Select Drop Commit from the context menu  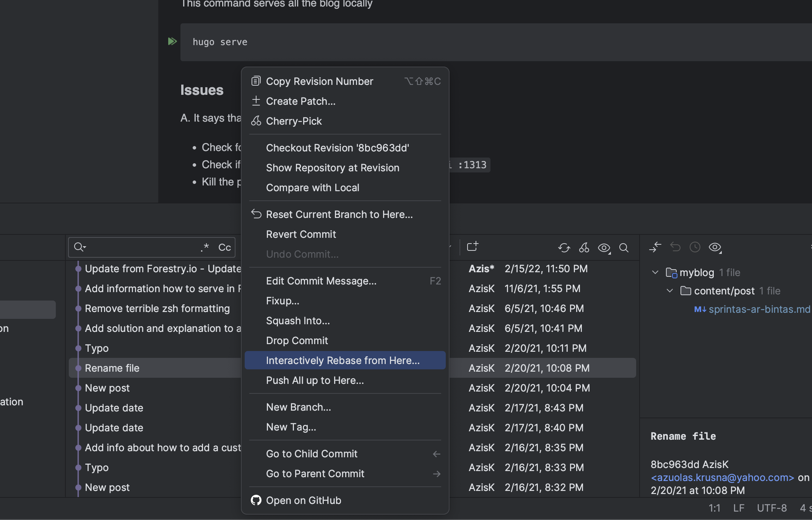coord(297,340)
